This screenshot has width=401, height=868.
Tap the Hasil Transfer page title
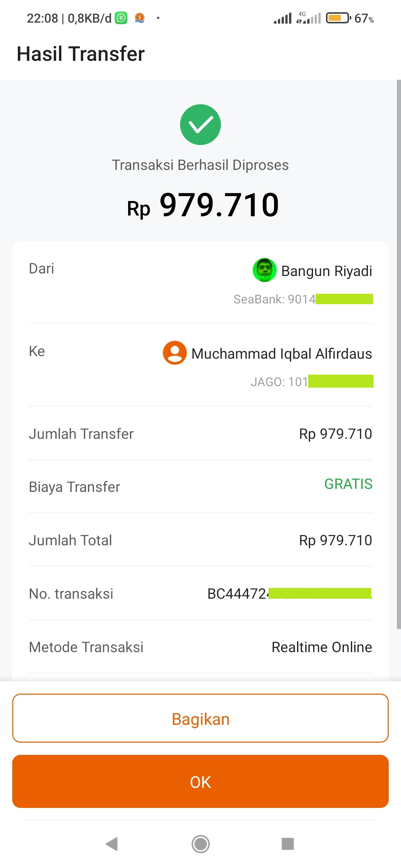coord(81,54)
